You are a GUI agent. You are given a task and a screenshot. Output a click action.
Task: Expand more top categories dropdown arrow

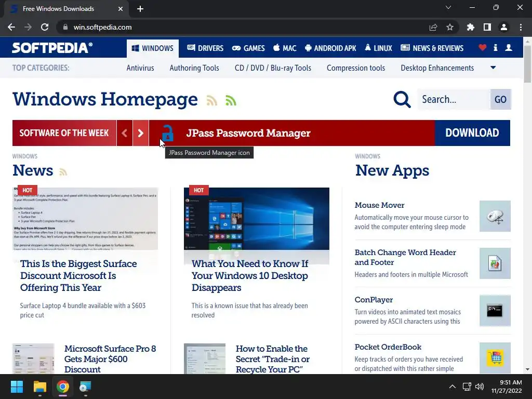pos(493,68)
